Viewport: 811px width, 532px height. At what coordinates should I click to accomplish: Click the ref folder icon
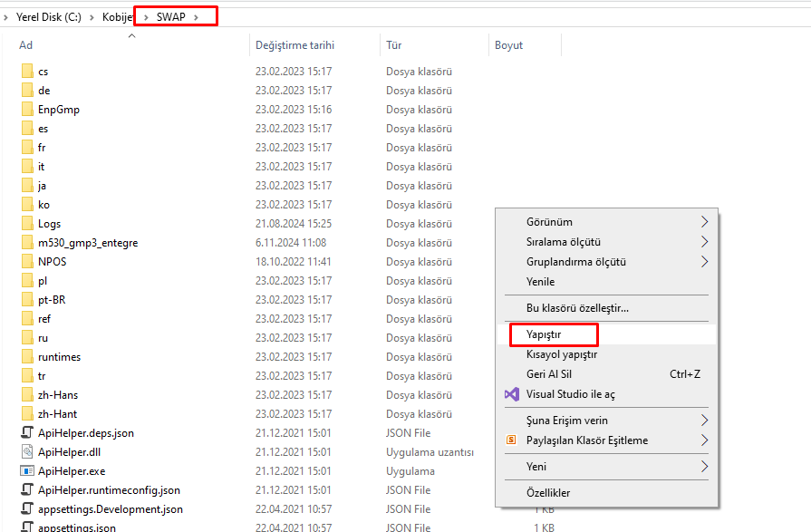coord(27,319)
